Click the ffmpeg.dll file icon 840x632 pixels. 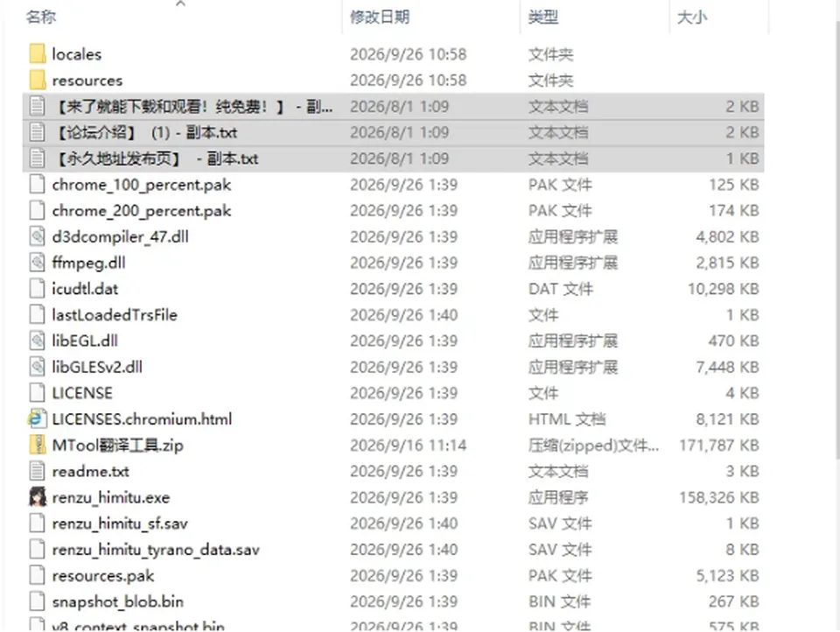click(x=37, y=263)
